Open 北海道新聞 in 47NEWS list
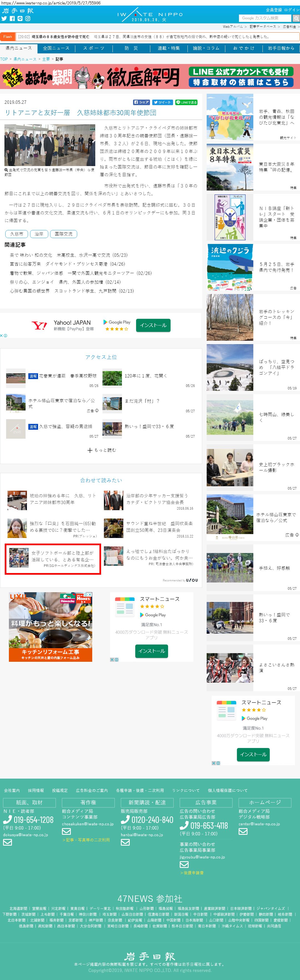 tap(18, 909)
